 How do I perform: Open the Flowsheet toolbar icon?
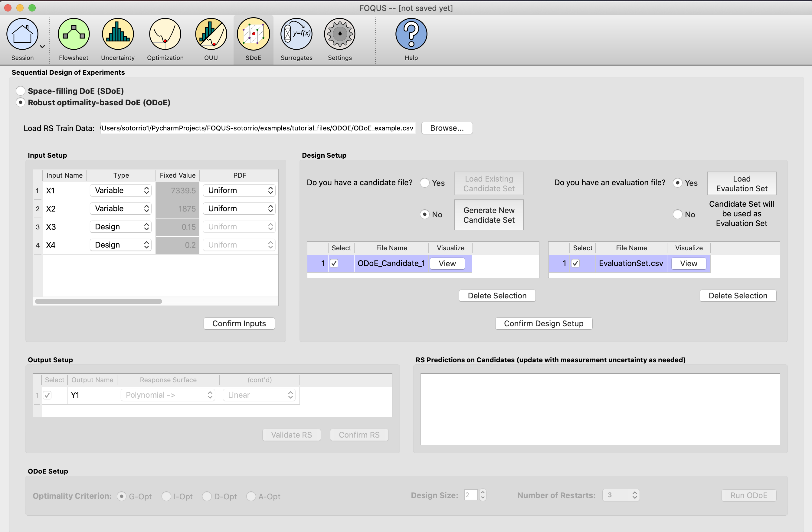[73, 34]
